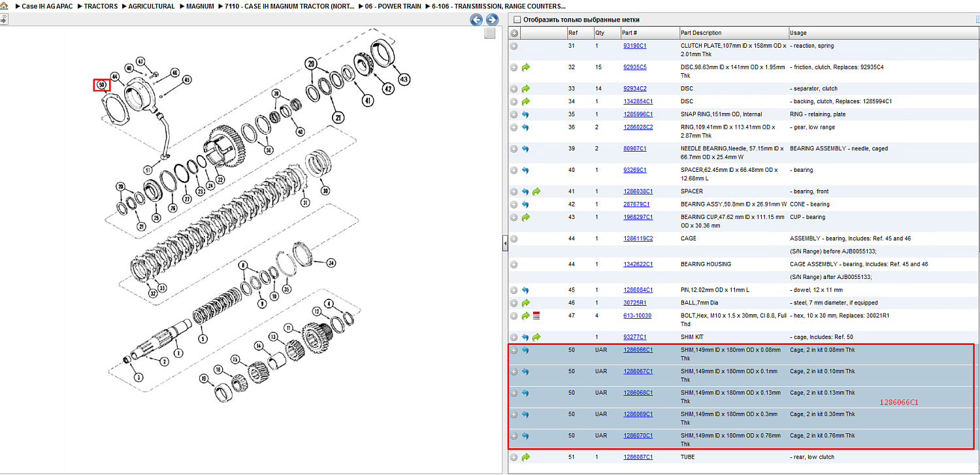Screen dimensions: 980x475
Task: Click the green arrow in the 1342854C1 row
Action: (525, 102)
